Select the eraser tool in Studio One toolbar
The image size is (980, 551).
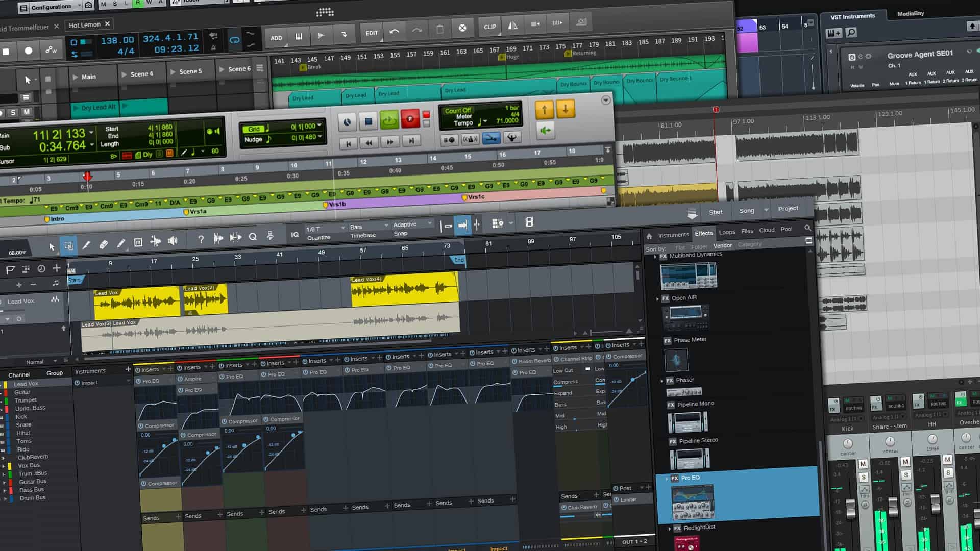pyautogui.click(x=104, y=244)
